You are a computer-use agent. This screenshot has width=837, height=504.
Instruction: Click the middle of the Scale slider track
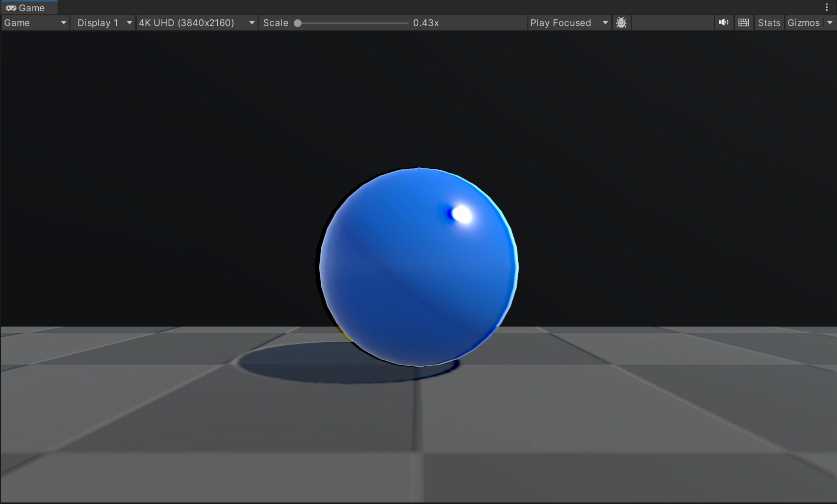(353, 23)
